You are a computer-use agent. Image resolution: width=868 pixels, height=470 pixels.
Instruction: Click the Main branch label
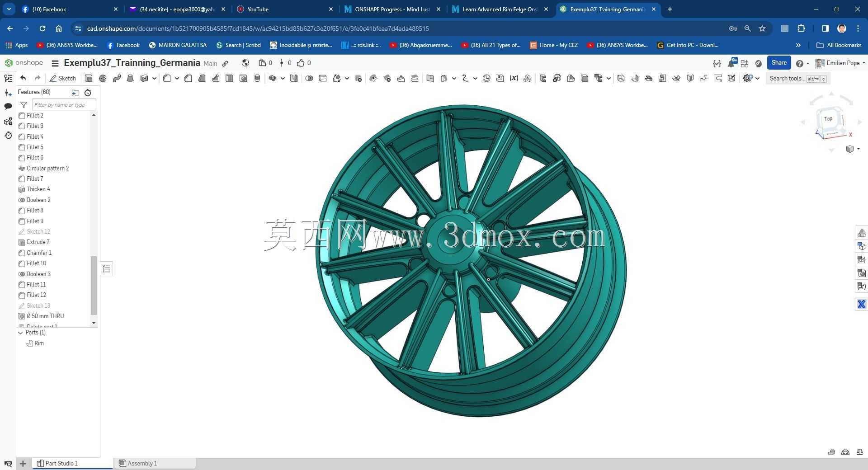click(x=210, y=64)
